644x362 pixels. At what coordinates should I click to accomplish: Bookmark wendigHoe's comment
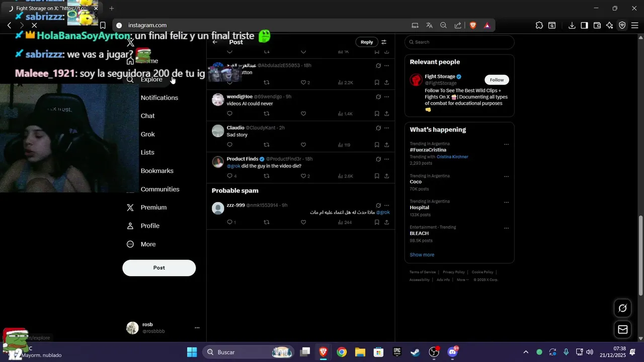377,114
